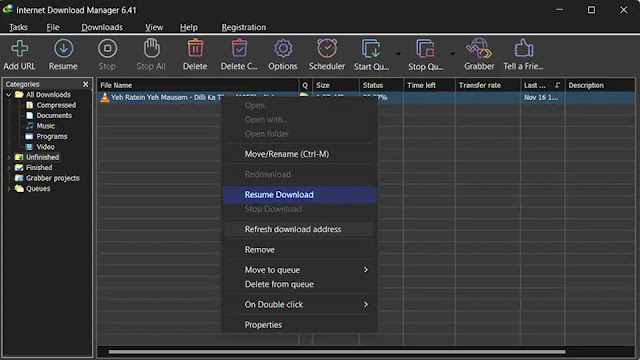Click the Q column header
This screenshot has width=640, height=360.
tap(305, 85)
